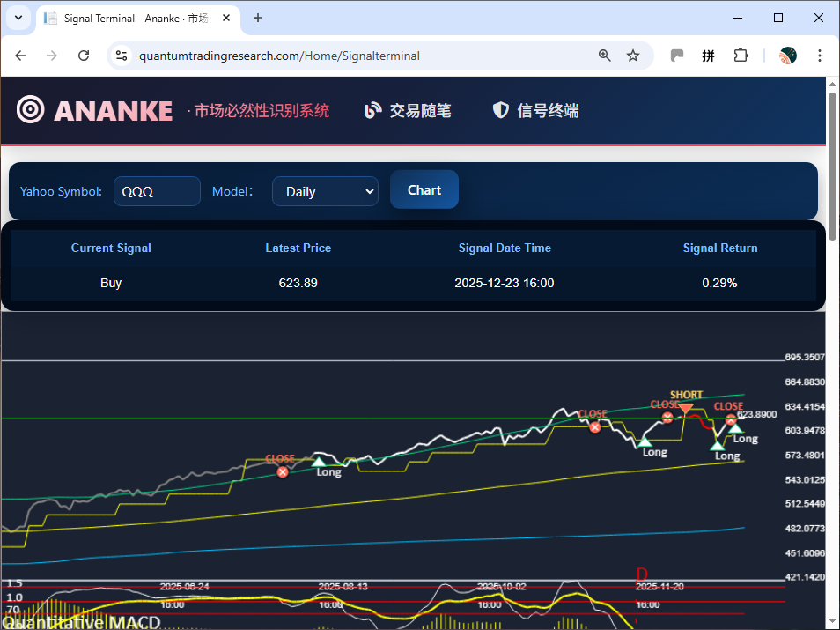The width and height of the screenshot is (840, 630).
Task: Click the shield icon beside 信号终端
Action: 500,110
